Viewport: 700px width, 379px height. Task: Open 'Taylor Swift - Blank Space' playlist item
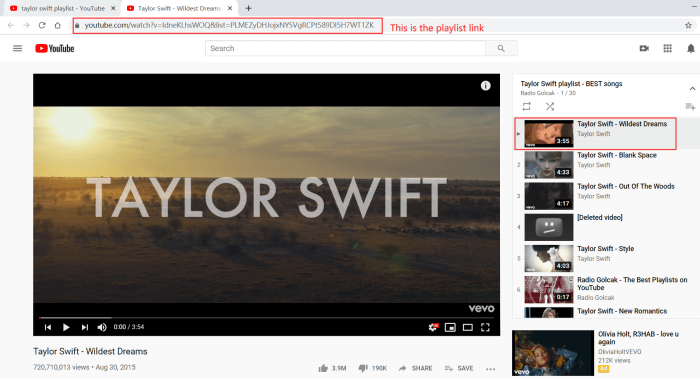tap(607, 165)
